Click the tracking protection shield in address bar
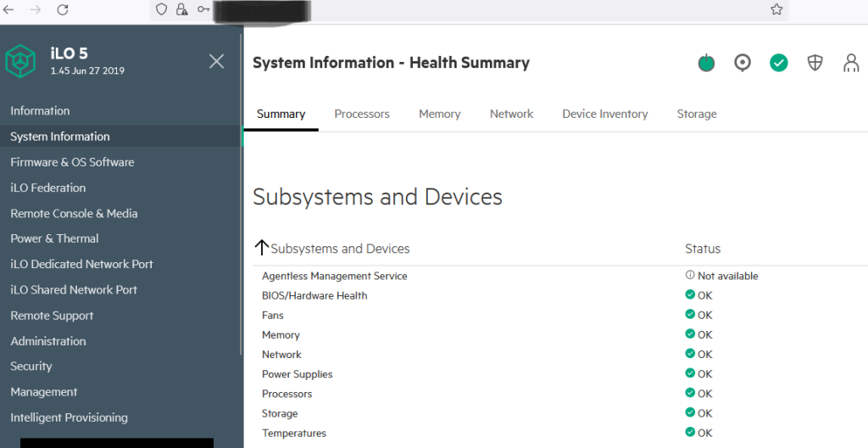Screen dimensions: 868x448 click(x=161, y=8)
